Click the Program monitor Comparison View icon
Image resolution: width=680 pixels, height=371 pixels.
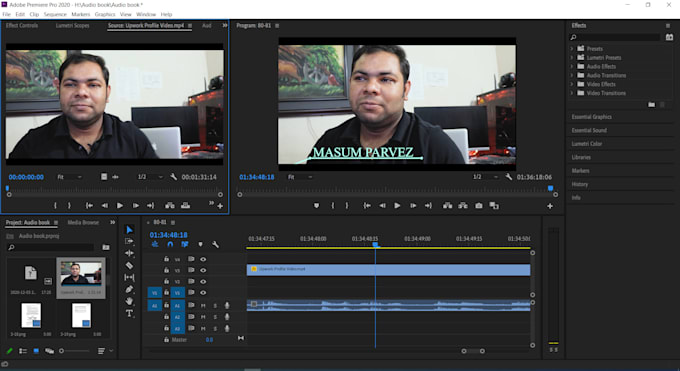tap(494, 206)
